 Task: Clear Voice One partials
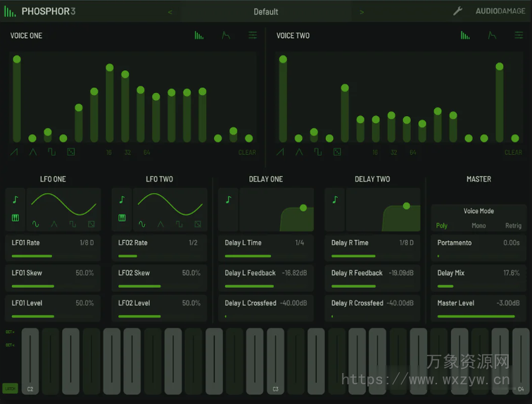pyautogui.click(x=247, y=153)
